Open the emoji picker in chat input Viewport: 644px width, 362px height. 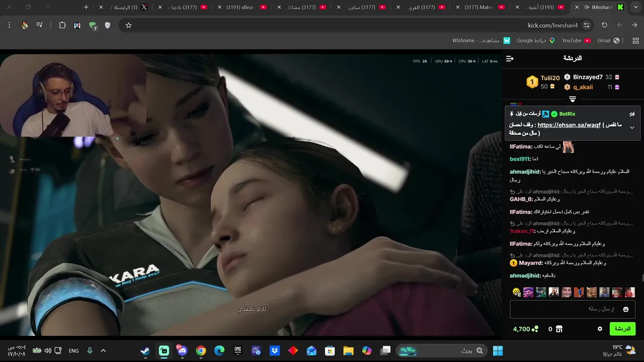626,309
